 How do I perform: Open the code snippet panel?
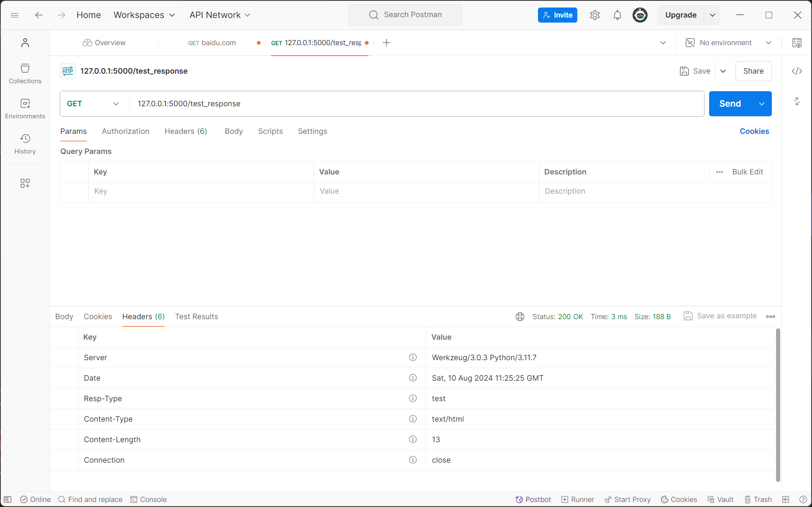coord(797,71)
